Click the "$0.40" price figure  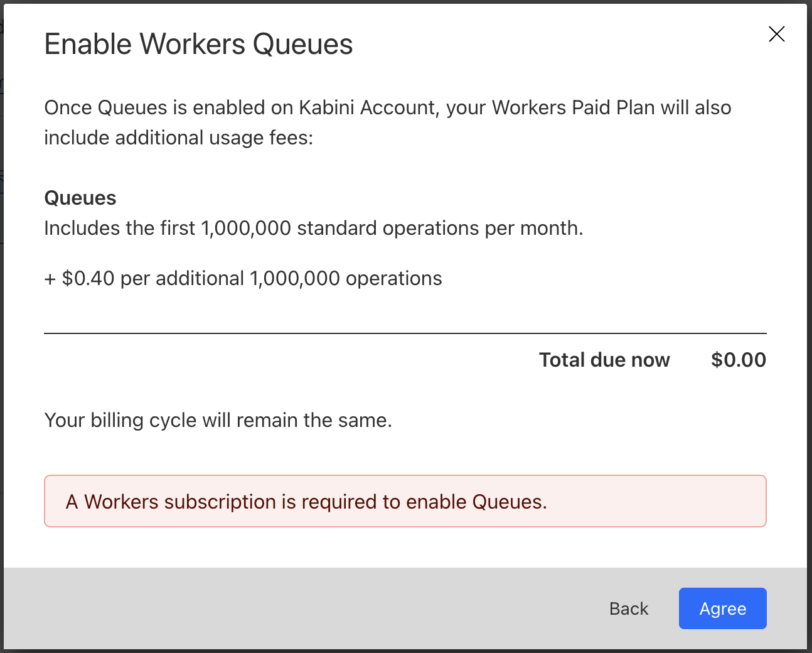(x=88, y=278)
